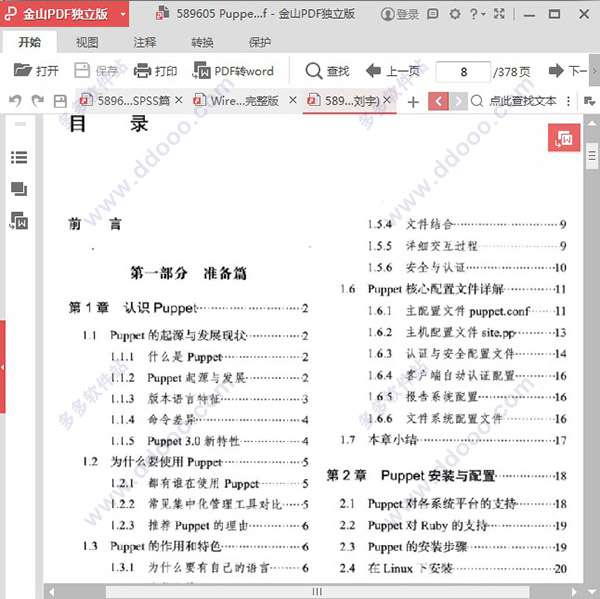Screen dimensions: 600x599
Task: Click 1.2.3 推荐Puppet的理由 entry
Action: tap(209, 525)
